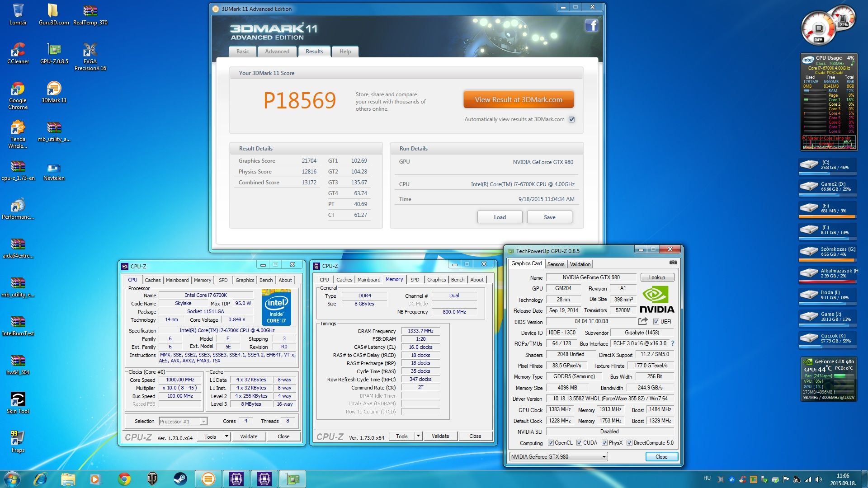The image size is (868, 488).
Task: Click the Game2 (D:) drive gadget
Action: pyautogui.click(x=827, y=187)
